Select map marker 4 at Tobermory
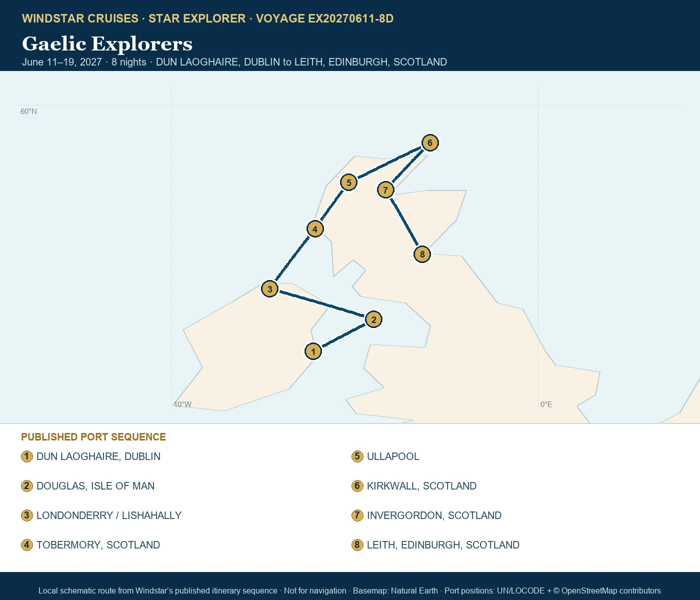 (315, 229)
